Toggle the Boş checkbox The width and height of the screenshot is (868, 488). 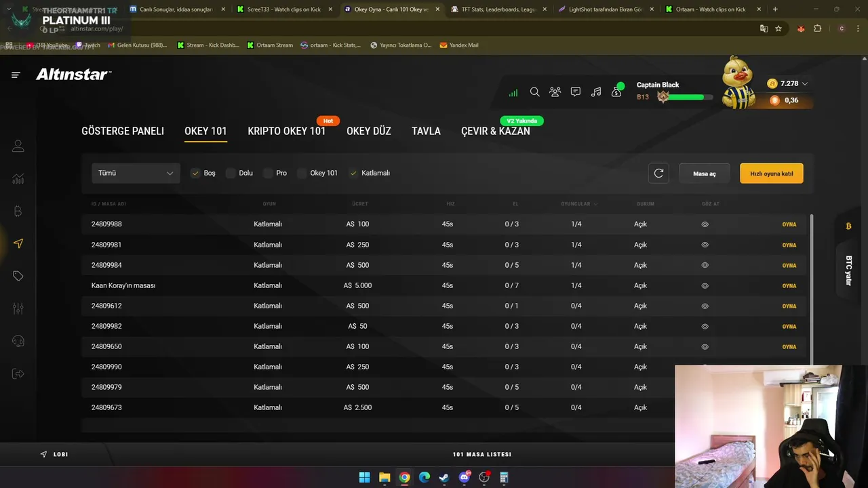pos(195,173)
